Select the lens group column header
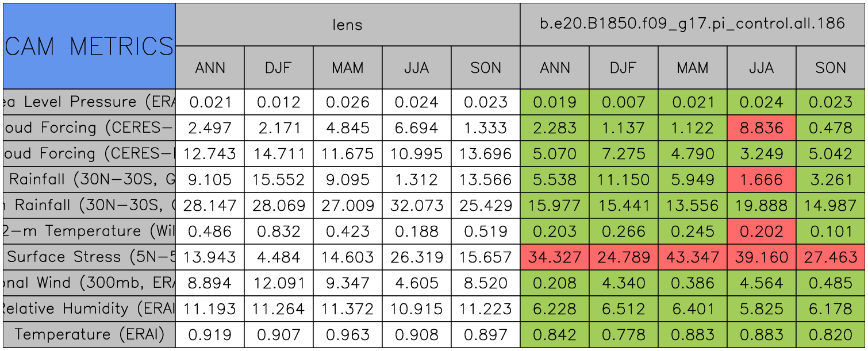The width and height of the screenshot is (868, 351). point(347,24)
